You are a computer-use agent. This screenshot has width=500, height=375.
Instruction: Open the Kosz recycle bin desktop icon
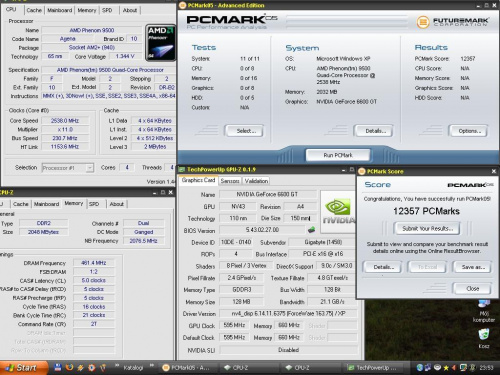click(484, 338)
